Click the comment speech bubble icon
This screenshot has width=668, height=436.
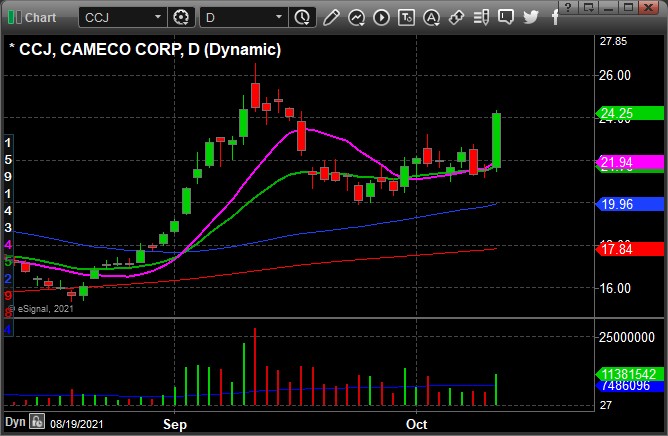point(506,17)
